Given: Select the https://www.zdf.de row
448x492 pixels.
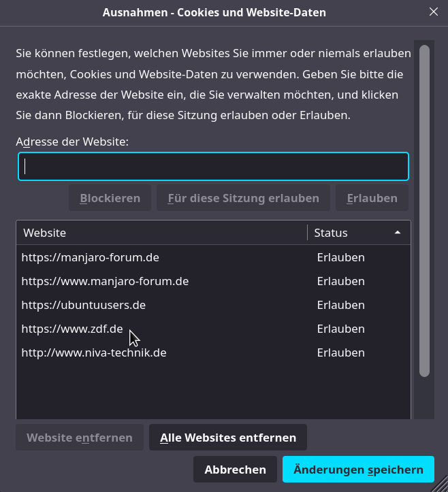Looking at the screenshot, I should click(72, 329).
